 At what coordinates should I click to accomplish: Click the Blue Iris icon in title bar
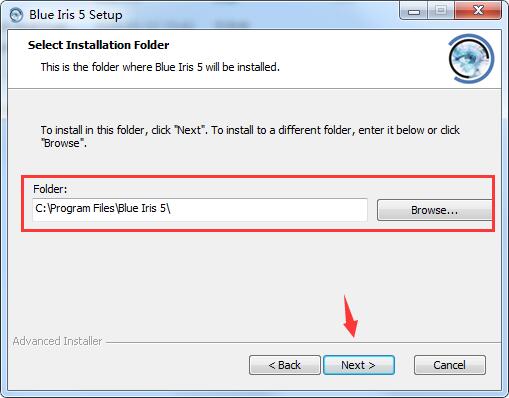[x=16, y=15]
